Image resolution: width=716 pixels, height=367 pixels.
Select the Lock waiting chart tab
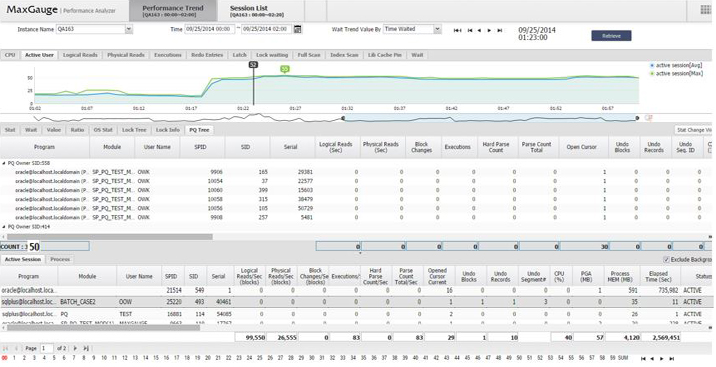[x=272, y=55]
